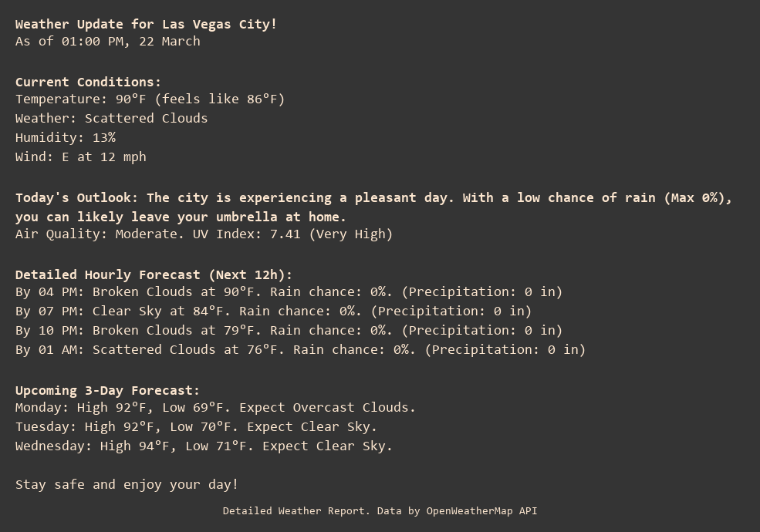Click the Weather Update for Las Vegas City heading
The image size is (760, 532).
coord(146,24)
